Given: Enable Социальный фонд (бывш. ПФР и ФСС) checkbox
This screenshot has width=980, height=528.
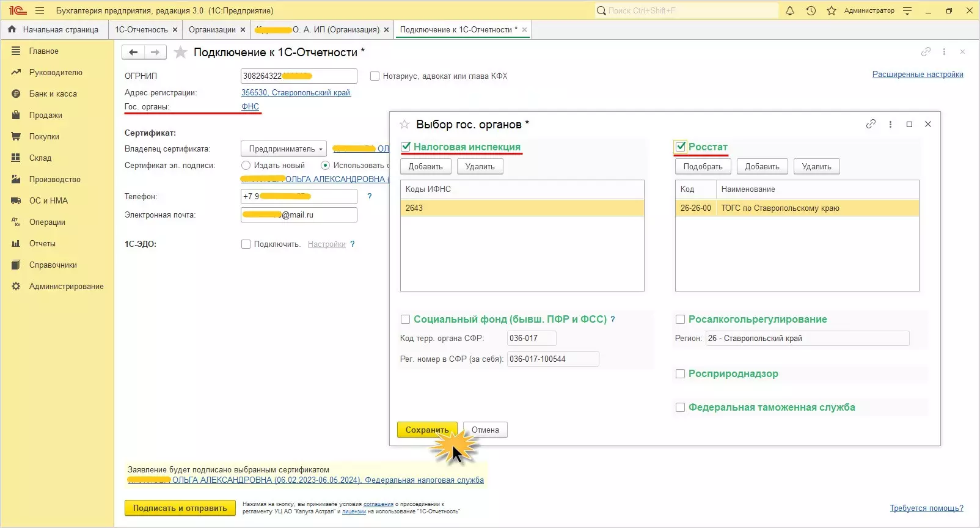Looking at the screenshot, I should [x=405, y=319].
